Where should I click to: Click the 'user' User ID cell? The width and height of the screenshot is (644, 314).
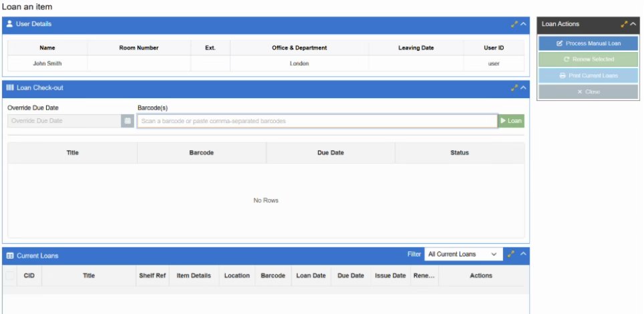pos(494,63)
